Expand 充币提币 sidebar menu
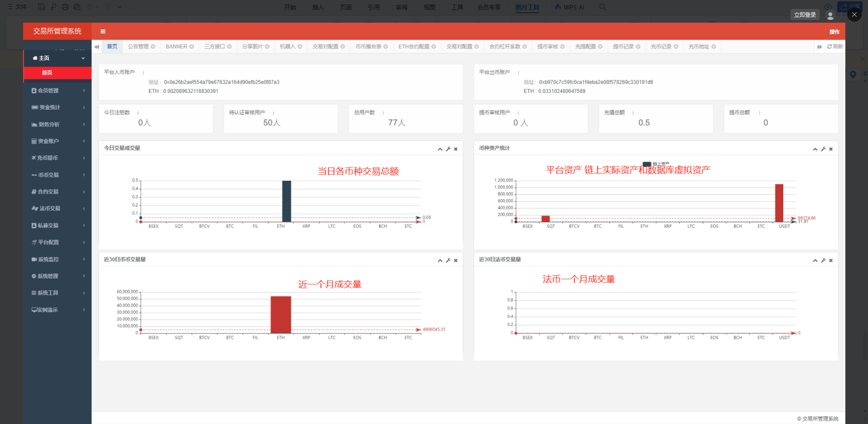868x424 pixels. 58,158
